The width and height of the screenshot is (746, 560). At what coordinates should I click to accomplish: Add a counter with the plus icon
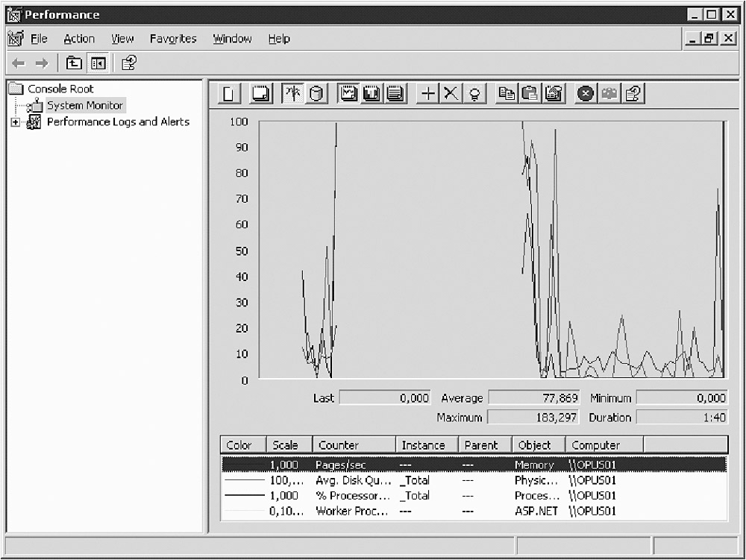tap(428, 94)
